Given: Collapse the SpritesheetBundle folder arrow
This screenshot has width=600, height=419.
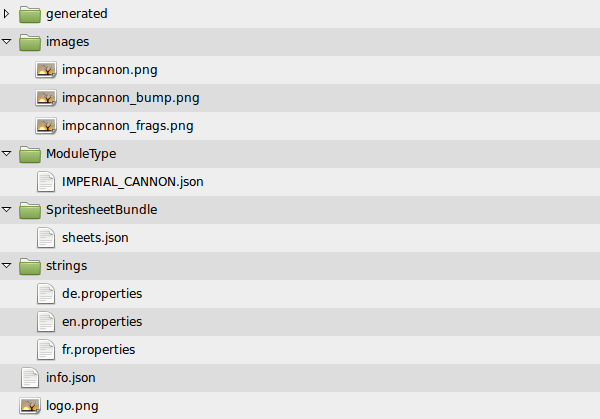Looking at the screenshot, I should (x=7, y=209).
